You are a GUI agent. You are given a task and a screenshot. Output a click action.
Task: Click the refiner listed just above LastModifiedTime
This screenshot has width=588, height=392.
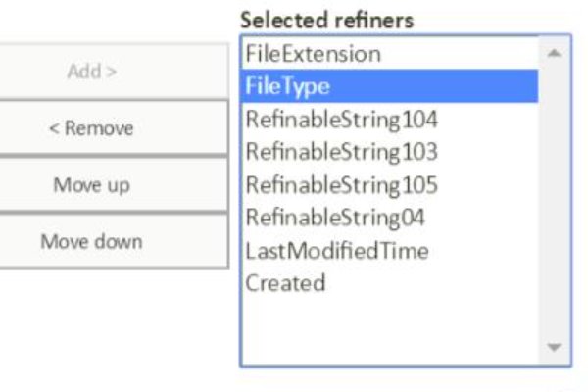[335, 218]
